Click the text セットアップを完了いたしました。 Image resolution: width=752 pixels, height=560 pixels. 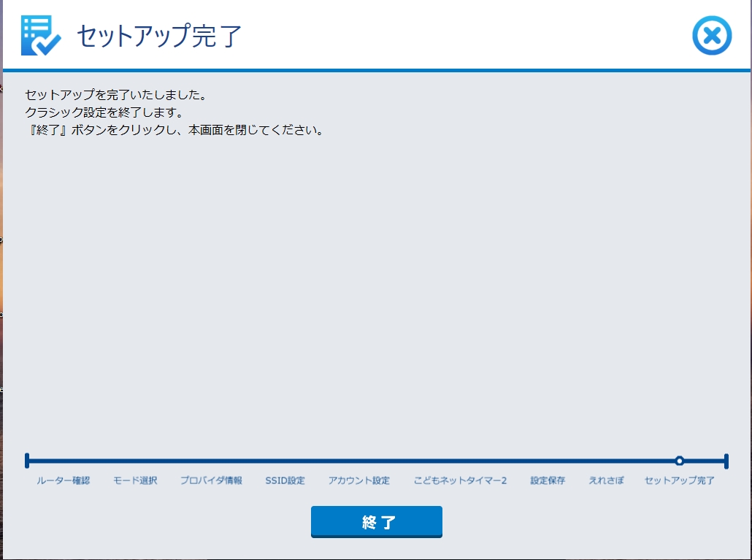click(115, 95)
